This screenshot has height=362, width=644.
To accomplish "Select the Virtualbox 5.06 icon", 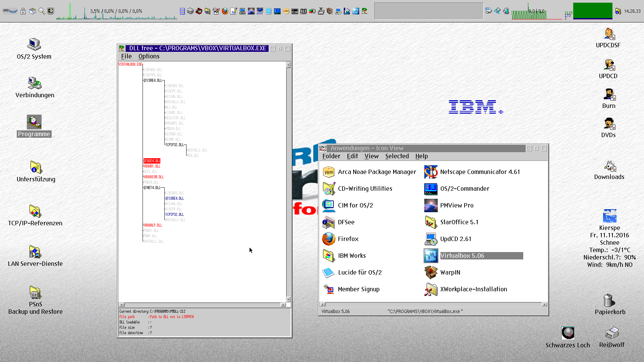I will coord(431,256).
